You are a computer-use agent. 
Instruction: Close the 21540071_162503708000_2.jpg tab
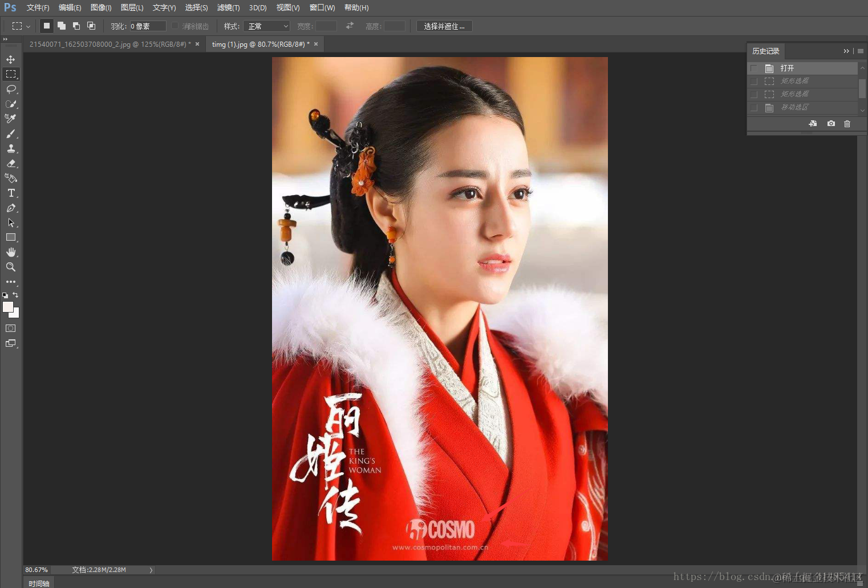point(197,44)
